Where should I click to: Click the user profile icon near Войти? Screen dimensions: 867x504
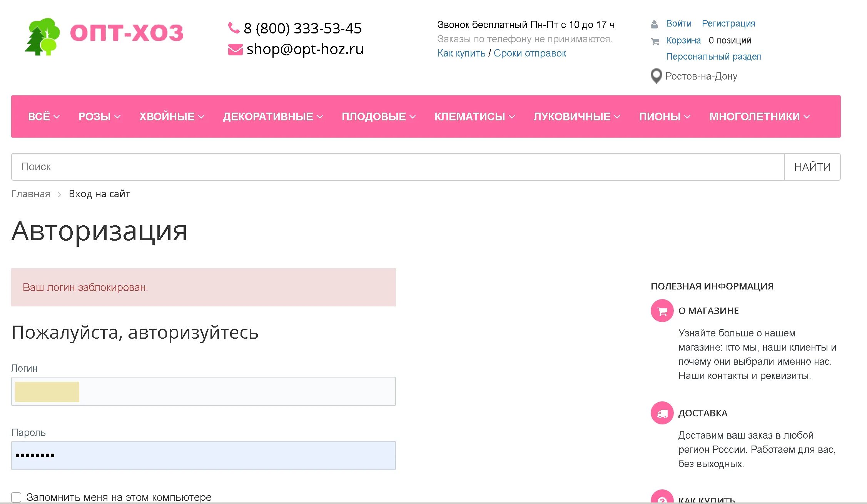point(654,24)
